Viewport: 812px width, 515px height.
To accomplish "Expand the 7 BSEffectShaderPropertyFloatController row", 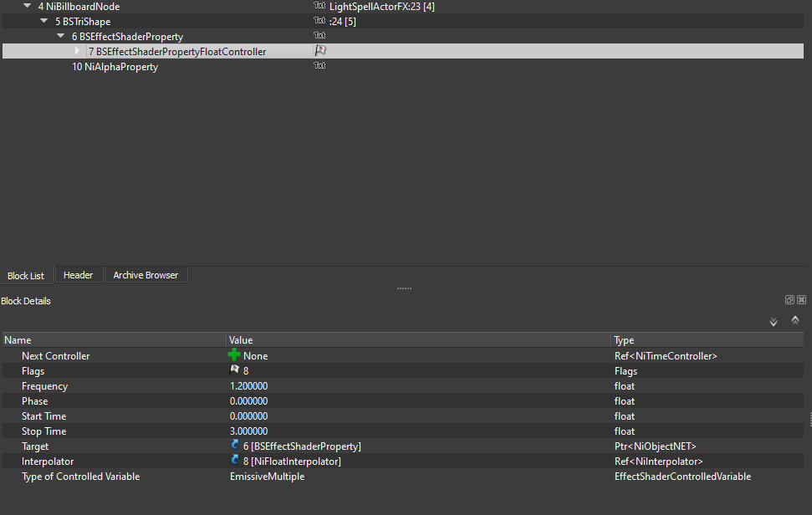I will (x=77, y=51).
